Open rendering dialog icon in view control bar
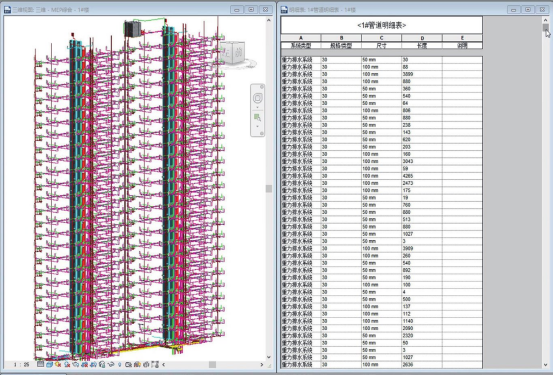 coord(76,364)
